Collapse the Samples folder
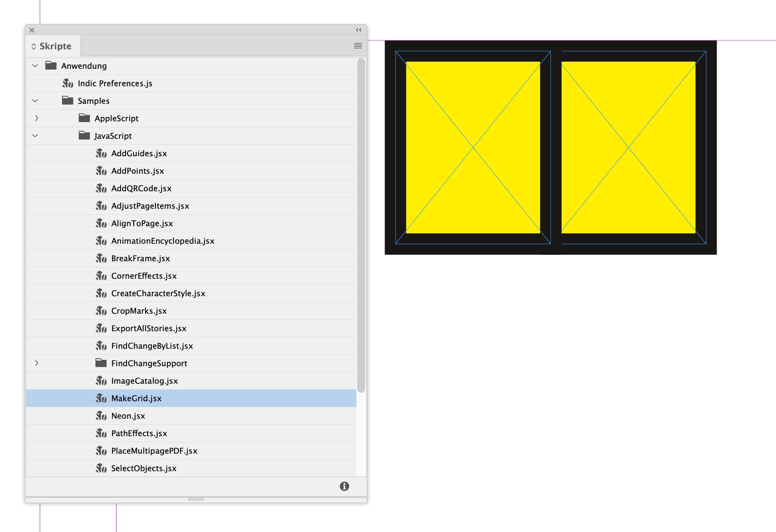Image resolution: width=776 pixels, height=532 pixels. 35,101
